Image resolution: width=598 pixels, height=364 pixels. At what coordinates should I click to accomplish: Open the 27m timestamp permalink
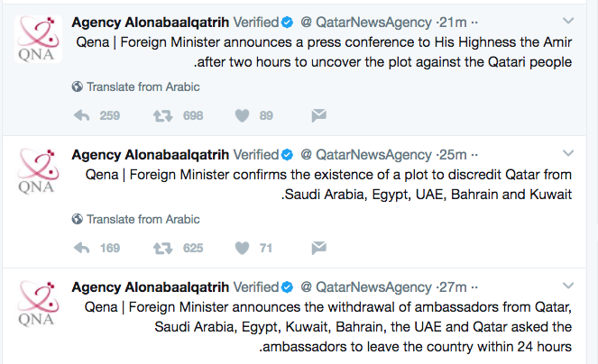pos(453,287)
